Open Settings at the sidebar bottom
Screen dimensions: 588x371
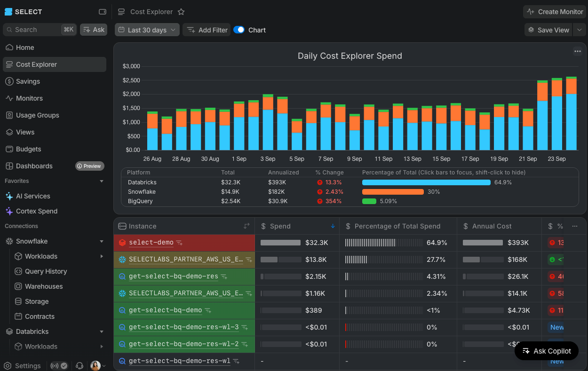click(23, 365)
